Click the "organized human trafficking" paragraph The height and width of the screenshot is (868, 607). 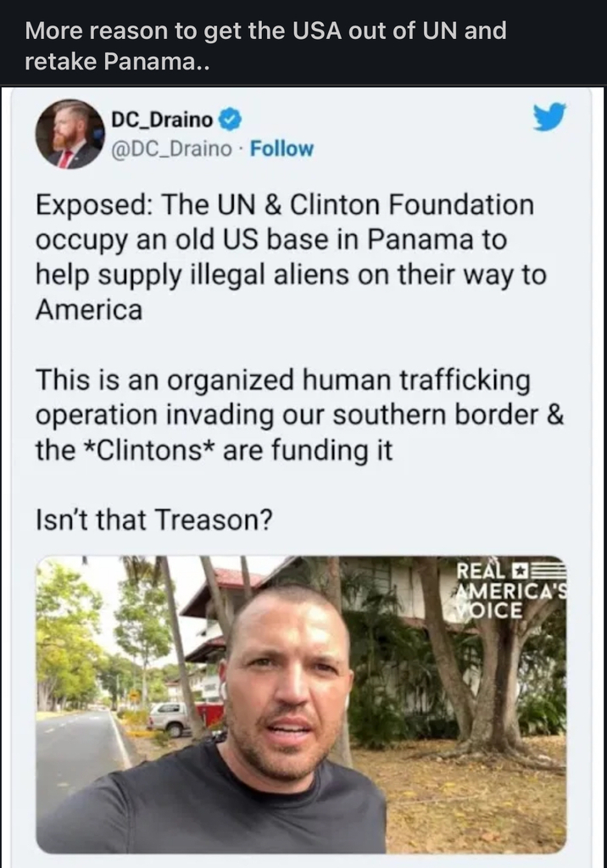tap(299, 415)
